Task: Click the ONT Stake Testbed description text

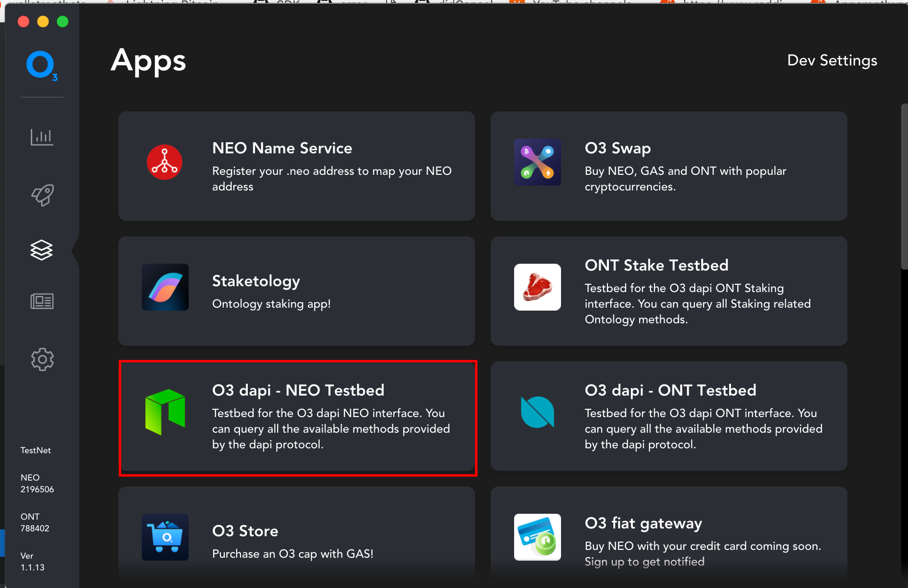Action: pos(698,304)
